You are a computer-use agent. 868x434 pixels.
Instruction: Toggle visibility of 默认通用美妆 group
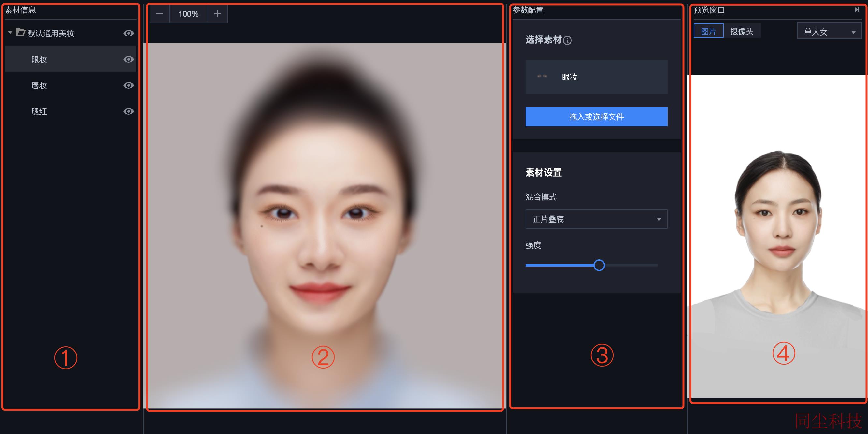click(128, 33)
